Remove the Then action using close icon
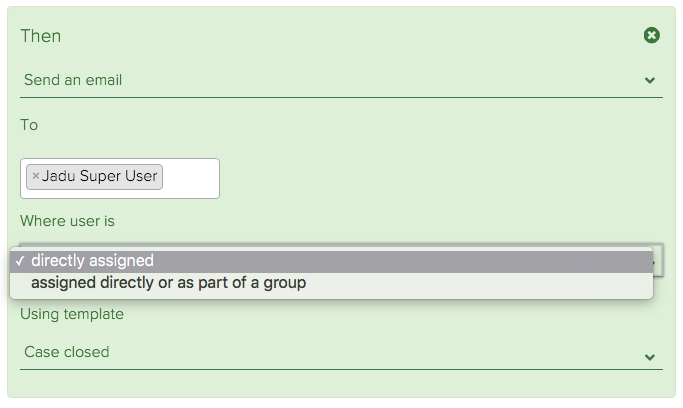This screenshot has height=408, width=683. pos(651,36)
